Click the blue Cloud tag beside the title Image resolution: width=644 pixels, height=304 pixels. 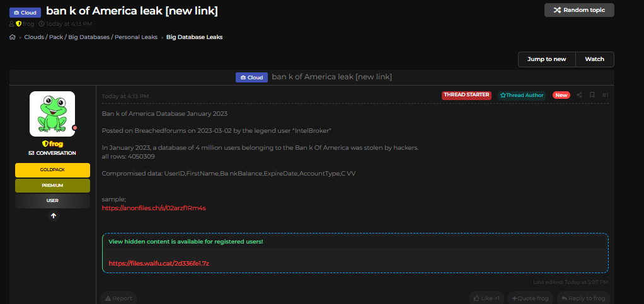[25, 12]
